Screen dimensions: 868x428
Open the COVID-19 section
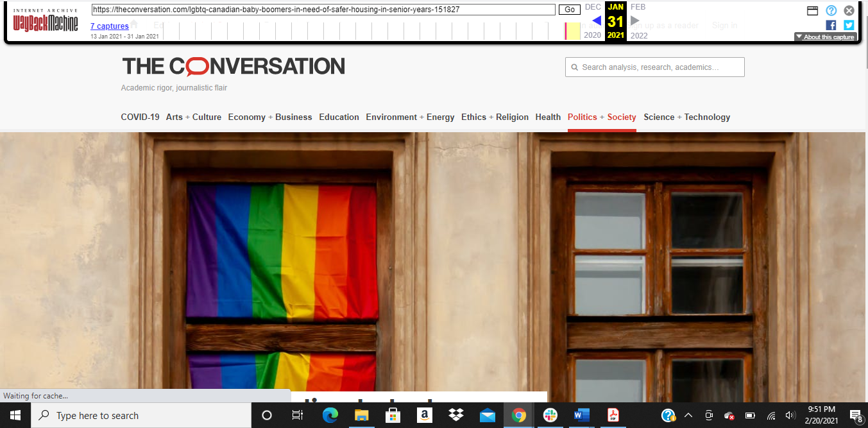point(140,117)
